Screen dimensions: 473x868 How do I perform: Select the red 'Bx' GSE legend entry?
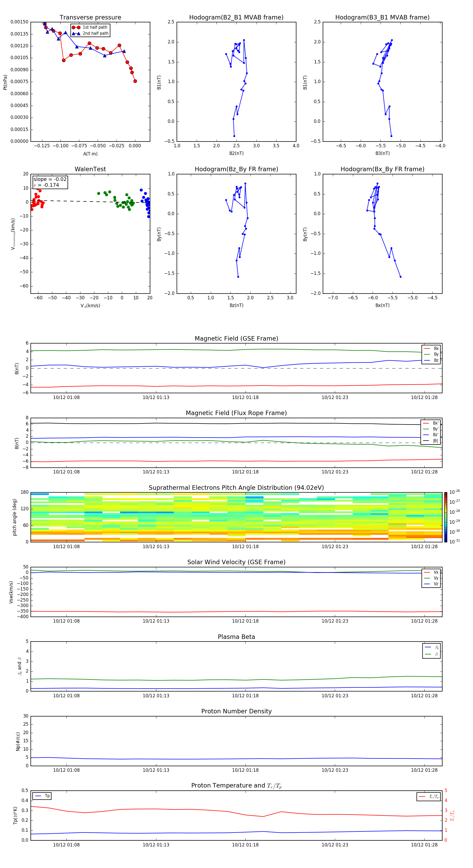[431, 349]
